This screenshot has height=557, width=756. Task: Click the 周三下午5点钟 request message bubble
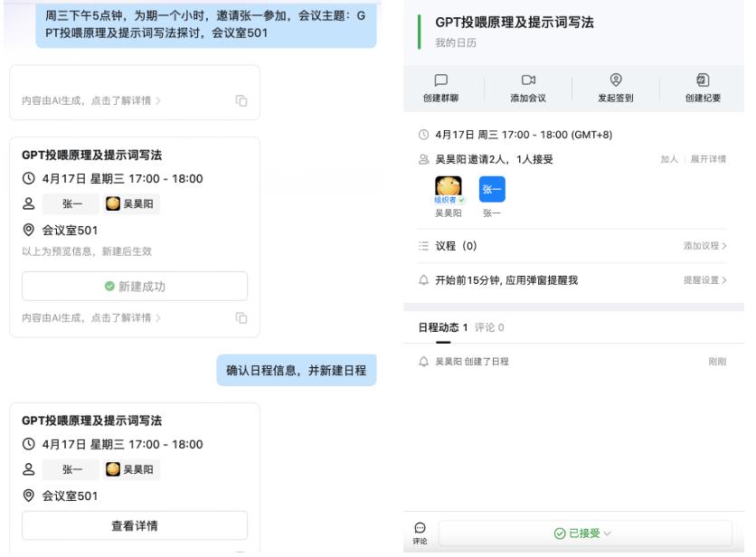[x=206, y=24]
